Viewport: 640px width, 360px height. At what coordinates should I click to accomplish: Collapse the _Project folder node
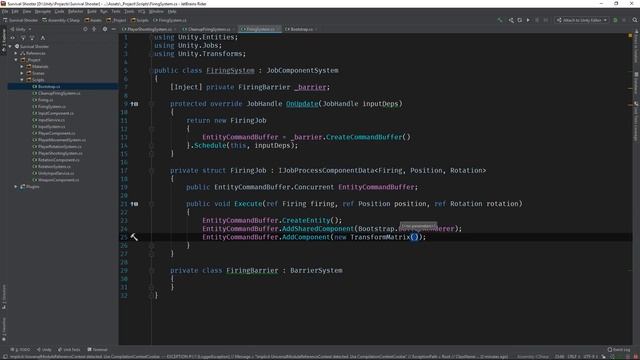(16, 60)
